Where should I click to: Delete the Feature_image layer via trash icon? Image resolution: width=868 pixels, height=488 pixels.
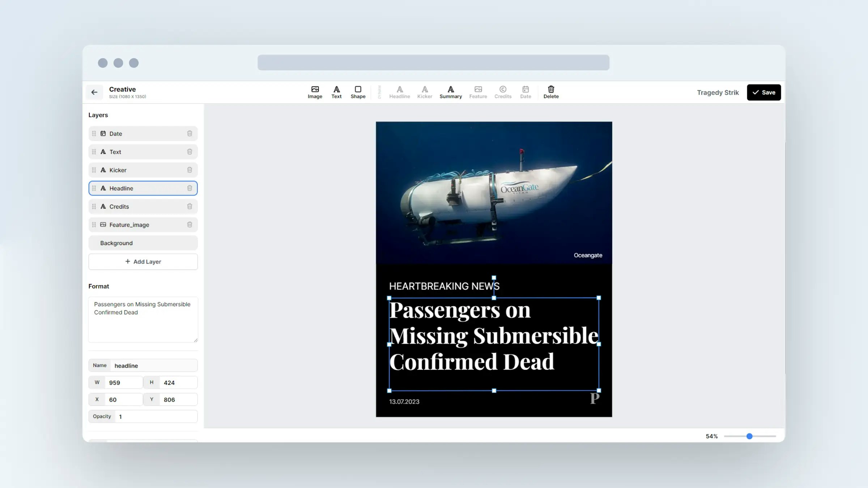190,224
